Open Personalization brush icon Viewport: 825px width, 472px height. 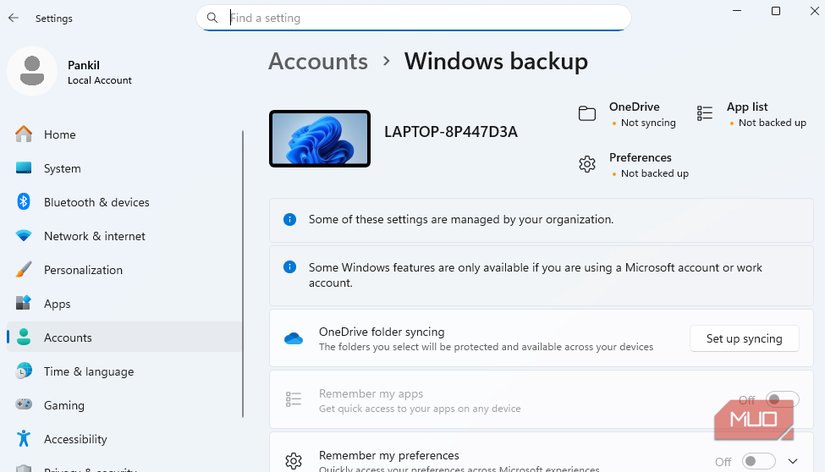pos(24,270)
